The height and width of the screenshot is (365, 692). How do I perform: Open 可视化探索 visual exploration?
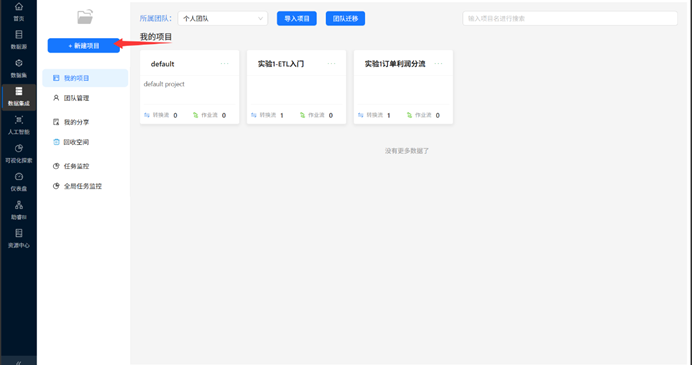point(19,154)
